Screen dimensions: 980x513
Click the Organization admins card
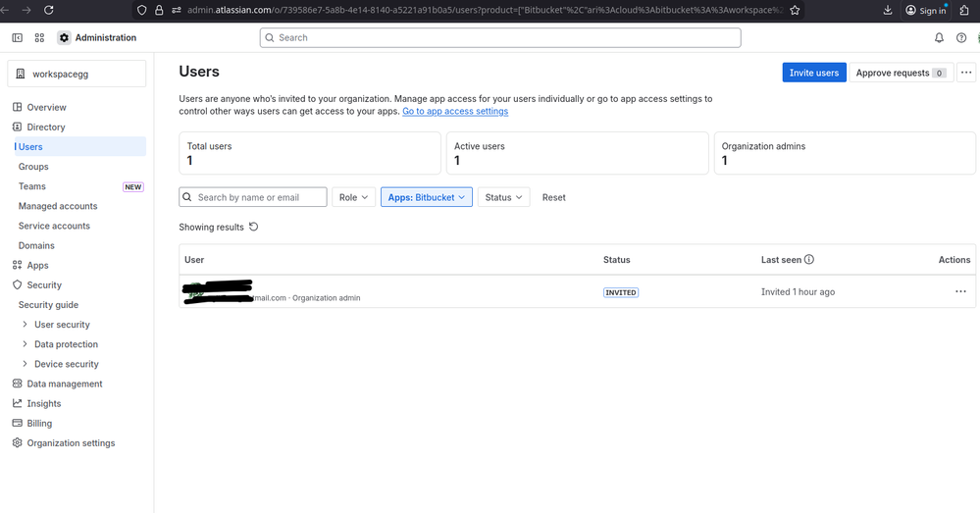[845, 153]
